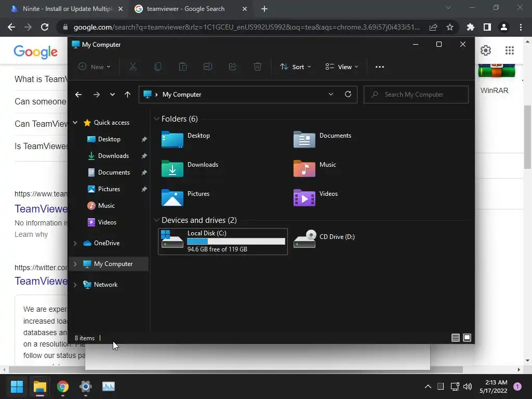The width and height of the screenshot is (532, 399).
Task: Click the Google logo
Action: pyautogui.click(x=36, y=51)
